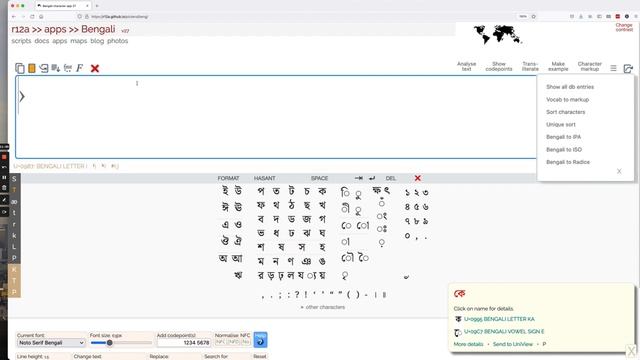Image resolution: width=640 pixels, height=360 pixels.
Task: Click the DEL key on the keyboard bar
Action: click(391, 178)
